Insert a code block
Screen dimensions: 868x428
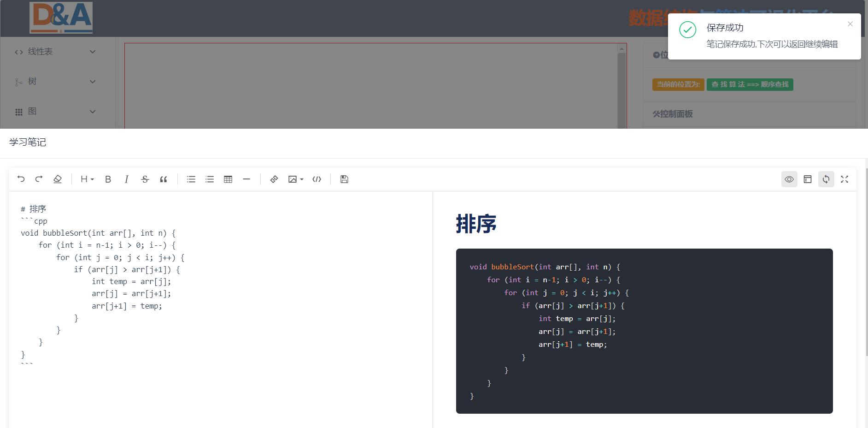click(x=317, y=179)
